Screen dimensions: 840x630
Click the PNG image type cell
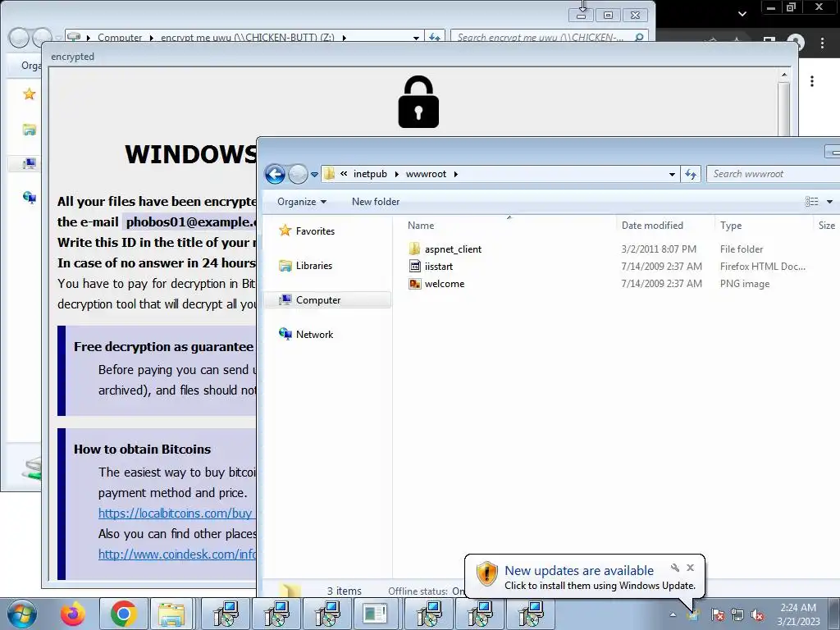[x=745, y=284]
